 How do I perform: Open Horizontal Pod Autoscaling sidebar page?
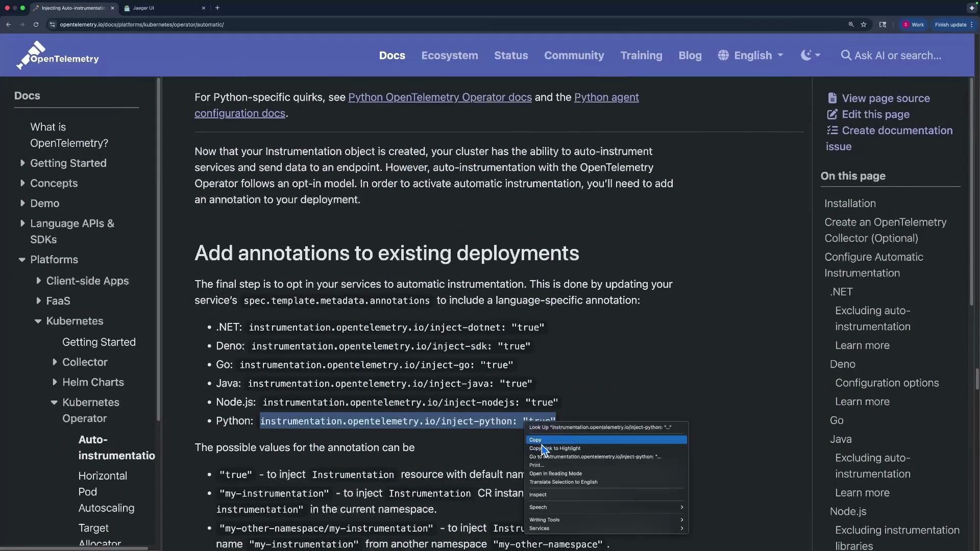coord(106,492)
